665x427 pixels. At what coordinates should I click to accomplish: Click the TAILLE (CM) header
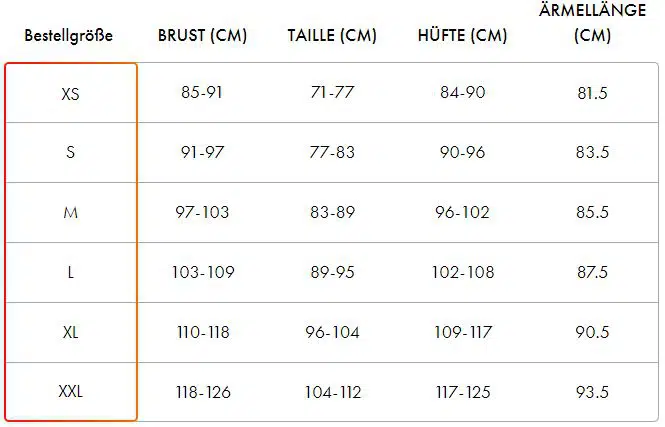pos(332,36)
